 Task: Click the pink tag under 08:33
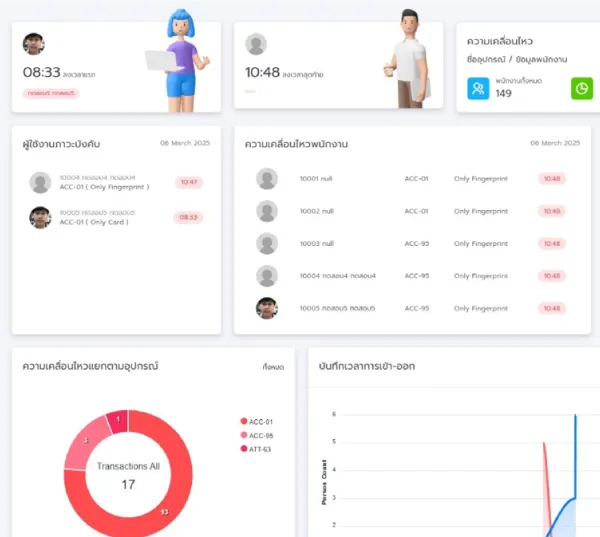coord(51,93)
